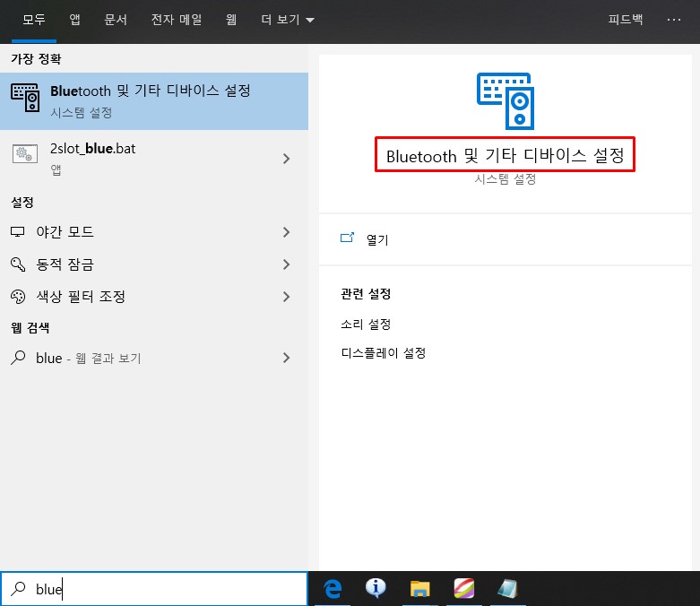Open the 디스플레이 설정 related setting
The width and height of the screenshot is (700, 606).
[x=383, y=353]
